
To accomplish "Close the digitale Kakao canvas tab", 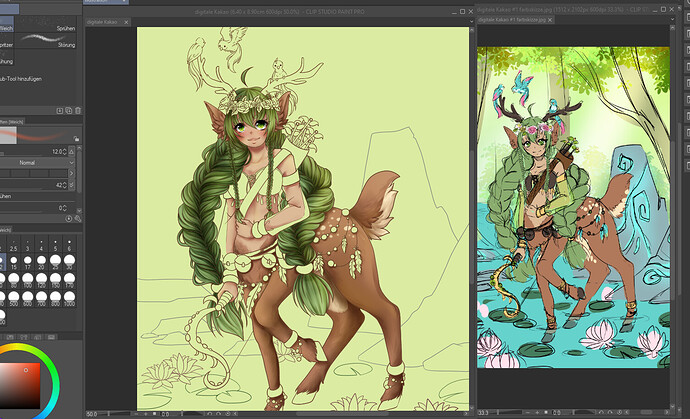I will [x=128, y=20].
